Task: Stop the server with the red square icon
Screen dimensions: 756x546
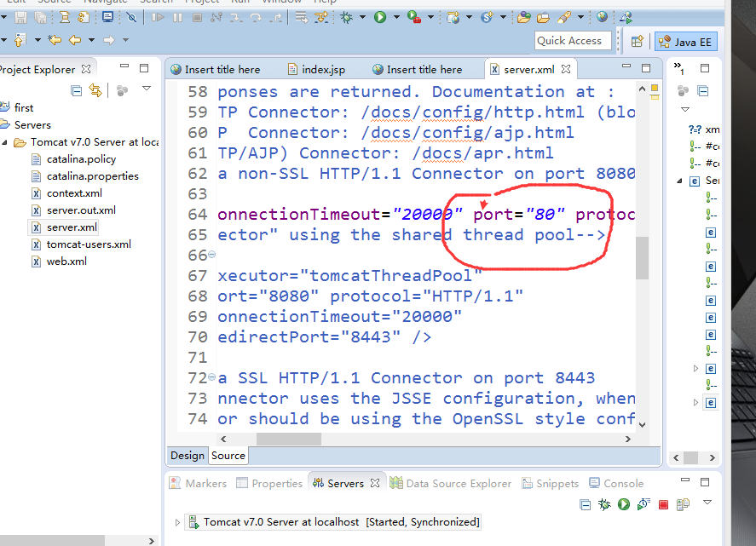Action: pyautogui.click(x=663, y=504)
